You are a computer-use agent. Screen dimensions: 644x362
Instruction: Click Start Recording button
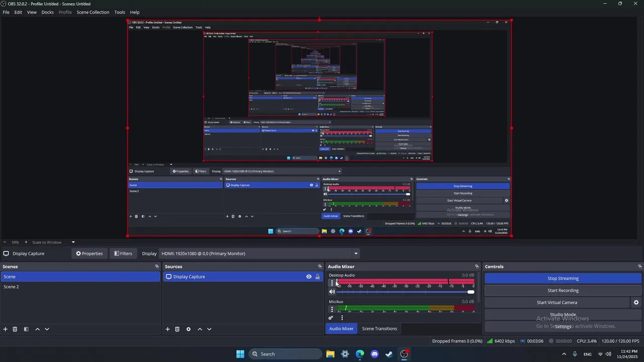(x=563, y=291)
